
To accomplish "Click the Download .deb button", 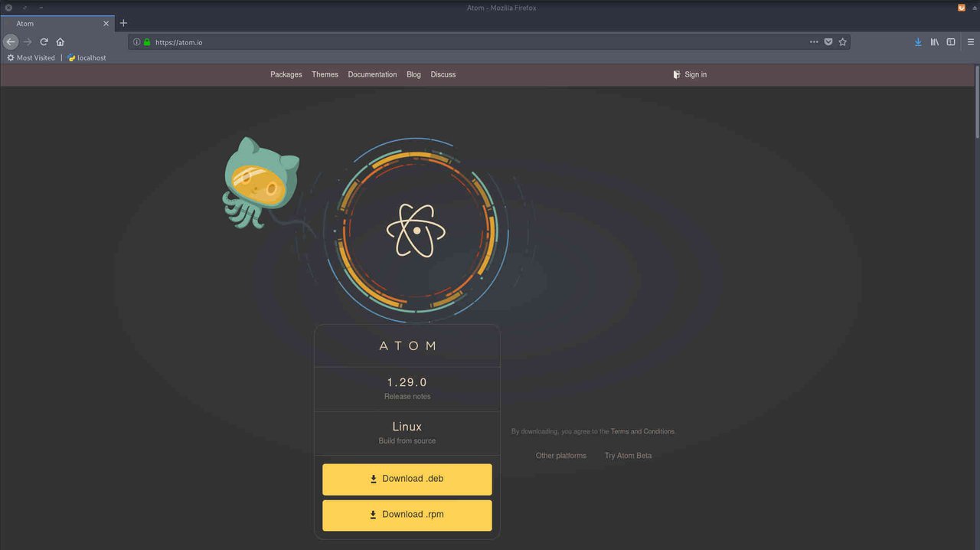I will point(407,479).
